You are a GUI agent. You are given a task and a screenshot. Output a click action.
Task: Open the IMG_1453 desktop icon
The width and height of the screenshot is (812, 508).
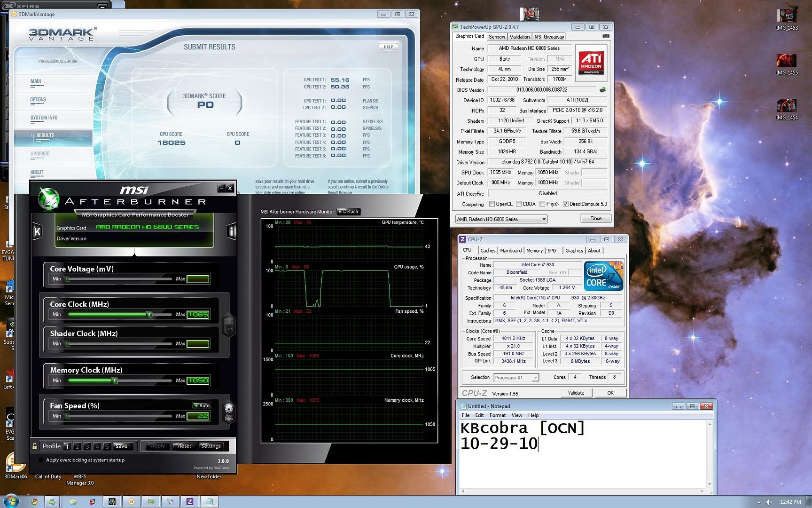787,19
